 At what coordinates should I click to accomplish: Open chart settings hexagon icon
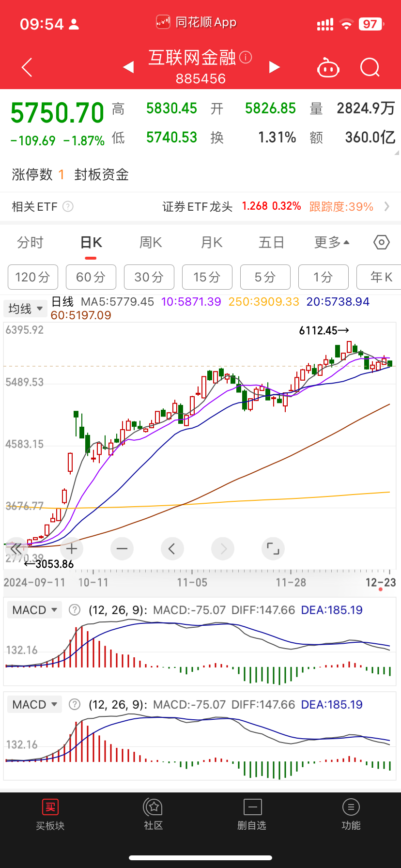point(382,242)
